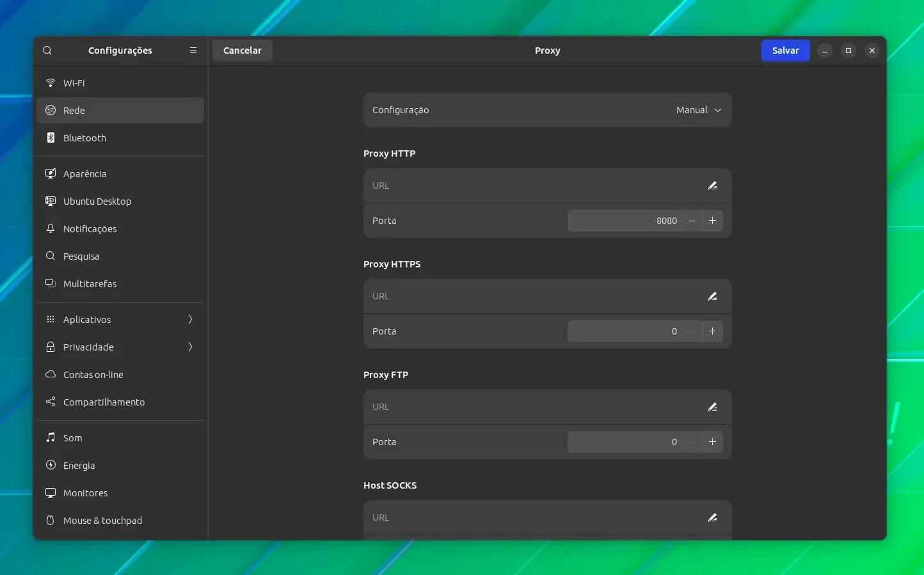The height and width of the screenshot is (575, 924).
Task: Open the Configuração Manual dropdown
Action: point(699,110)
